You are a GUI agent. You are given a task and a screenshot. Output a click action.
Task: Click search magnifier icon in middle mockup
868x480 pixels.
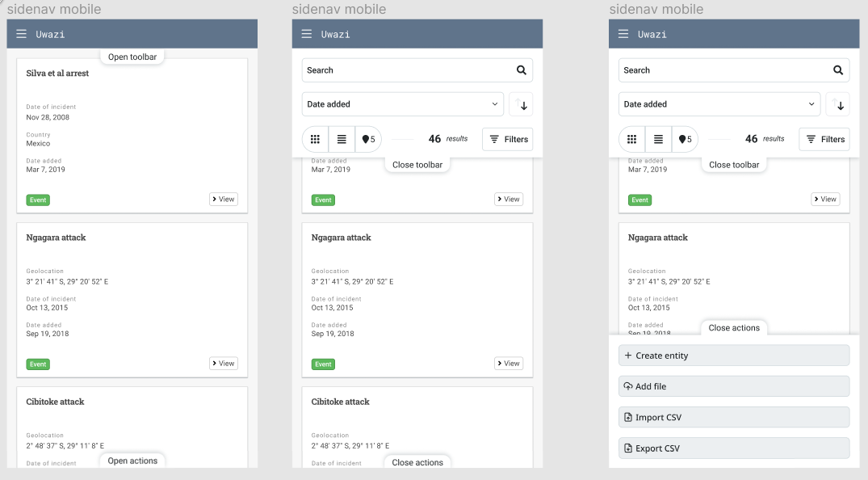click(521, 70)
